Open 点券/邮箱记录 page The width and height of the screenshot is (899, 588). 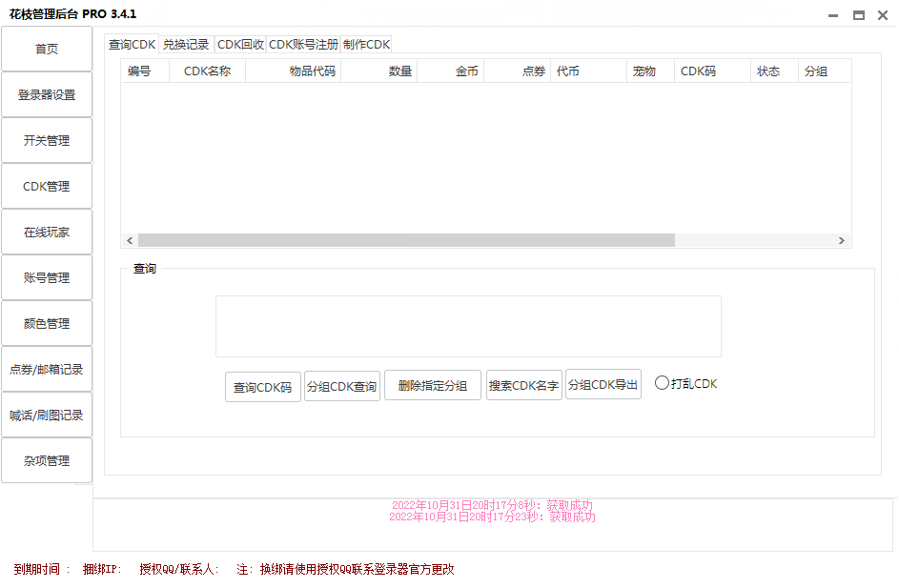pos(47,369)
